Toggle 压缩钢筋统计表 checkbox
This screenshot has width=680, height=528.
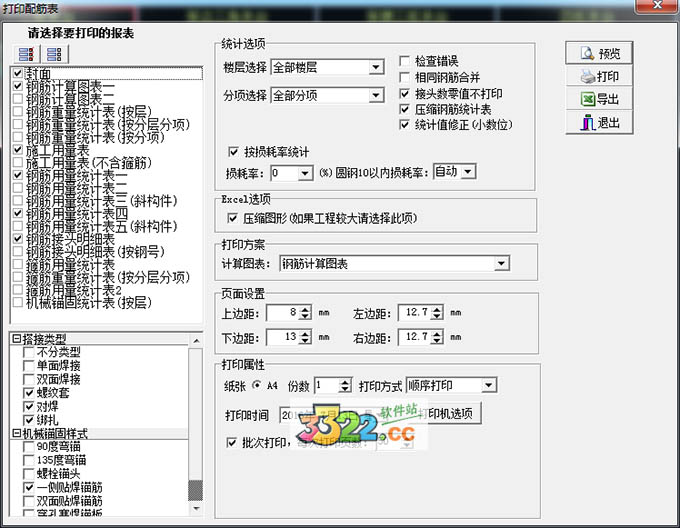coord(404,109)
